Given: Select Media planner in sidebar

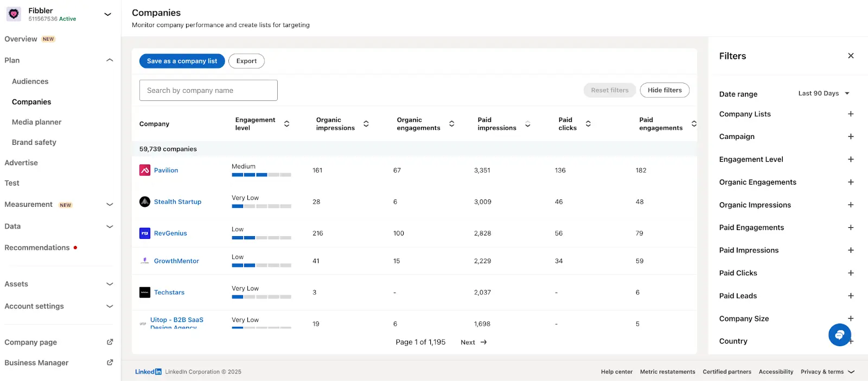Looking at the screenshot, I should tap(36, 122).
